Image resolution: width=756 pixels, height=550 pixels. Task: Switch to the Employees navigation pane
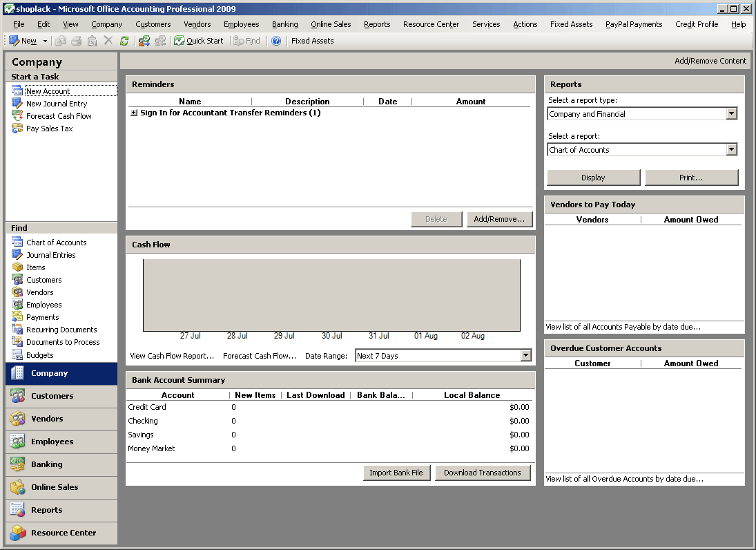(61, 442)
